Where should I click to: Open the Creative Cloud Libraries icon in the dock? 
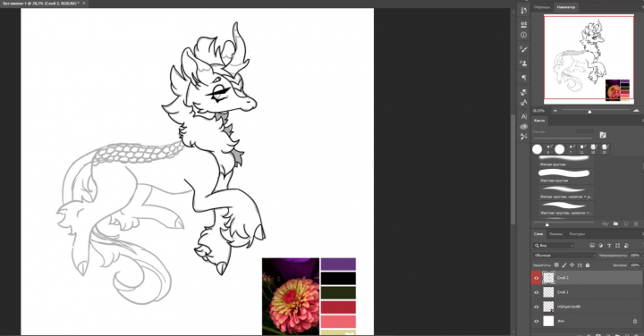523,127
